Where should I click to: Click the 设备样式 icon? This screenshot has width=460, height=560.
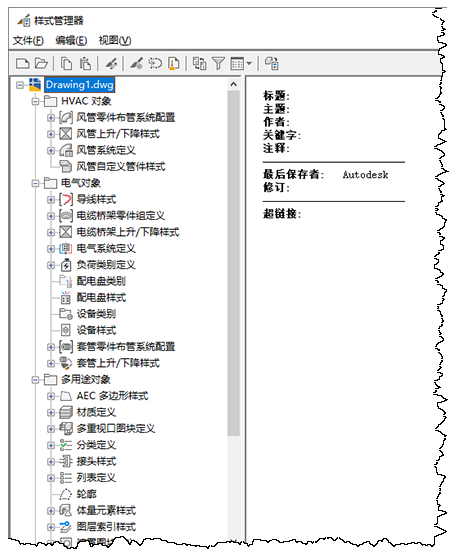pos(66,330)
